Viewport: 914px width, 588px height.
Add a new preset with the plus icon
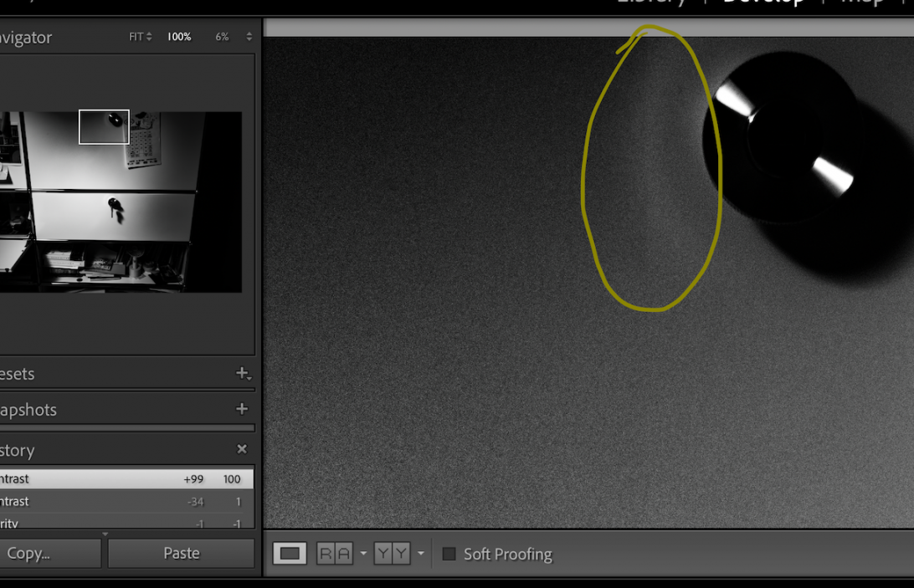[x=242, y=373]
